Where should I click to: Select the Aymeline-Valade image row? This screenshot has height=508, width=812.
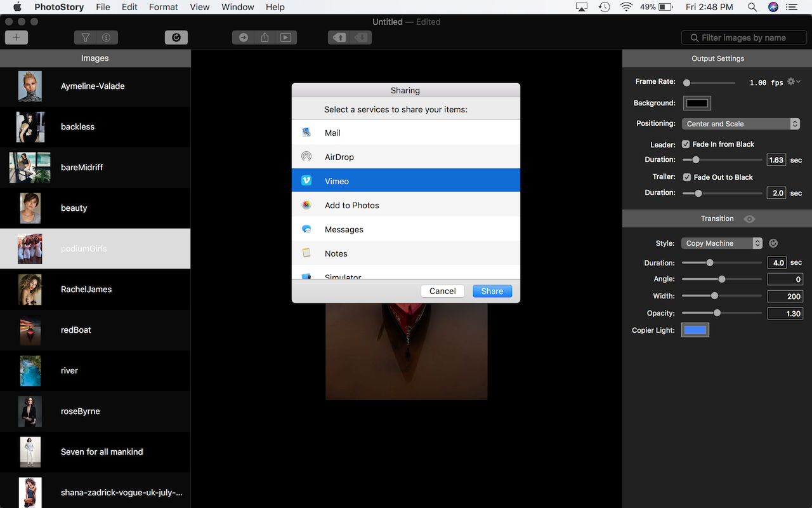click(x=95, y=86)
